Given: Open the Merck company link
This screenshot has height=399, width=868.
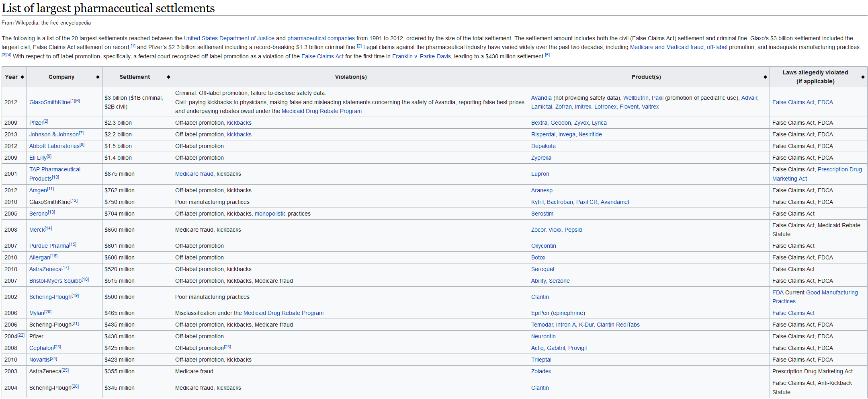Looking at the screenshot, I should click(37, 230).
